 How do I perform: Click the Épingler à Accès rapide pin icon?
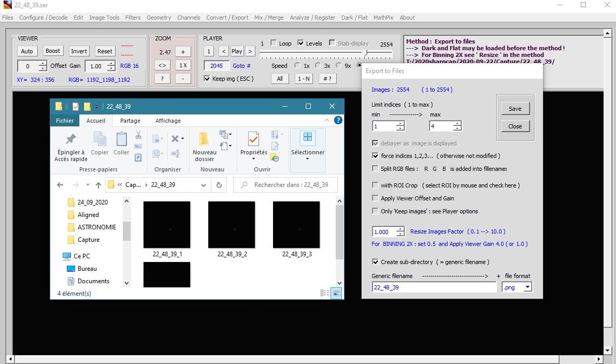(71, 139)
